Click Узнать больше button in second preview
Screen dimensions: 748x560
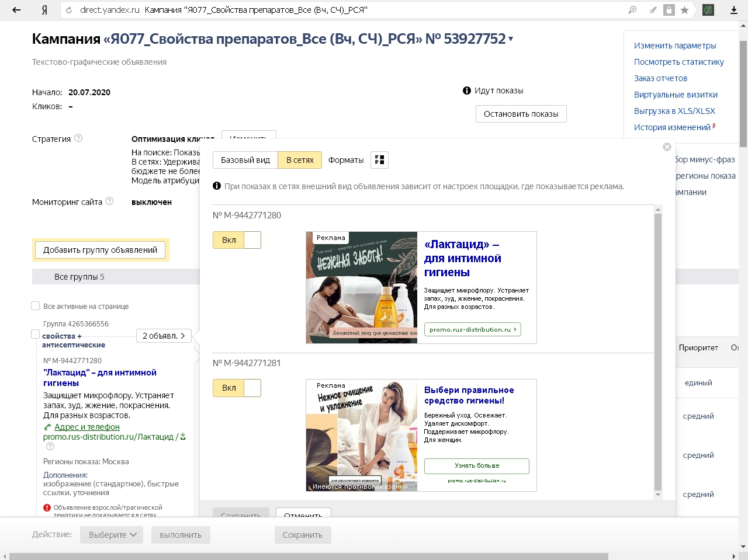click(x=477, y=466)
